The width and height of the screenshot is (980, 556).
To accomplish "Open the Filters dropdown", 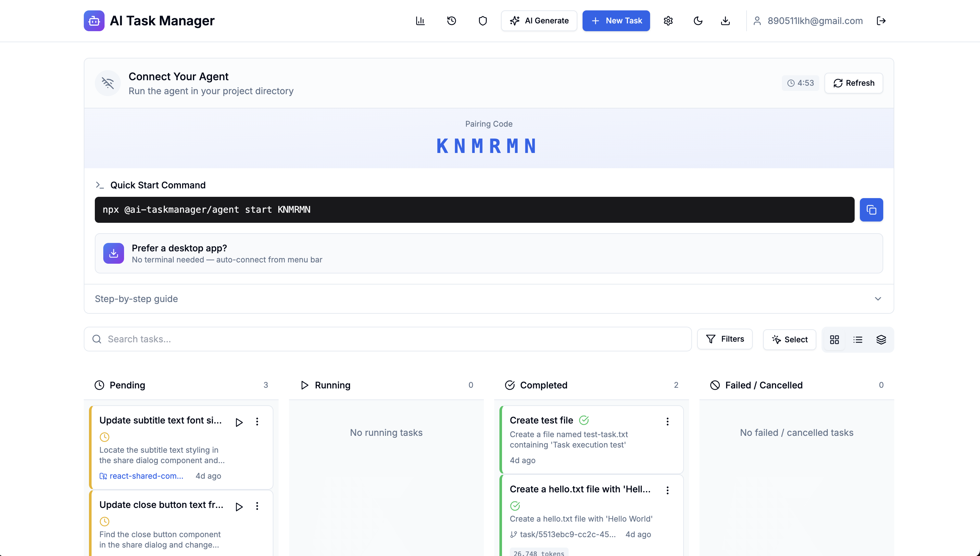I will [x=724, y=339].
